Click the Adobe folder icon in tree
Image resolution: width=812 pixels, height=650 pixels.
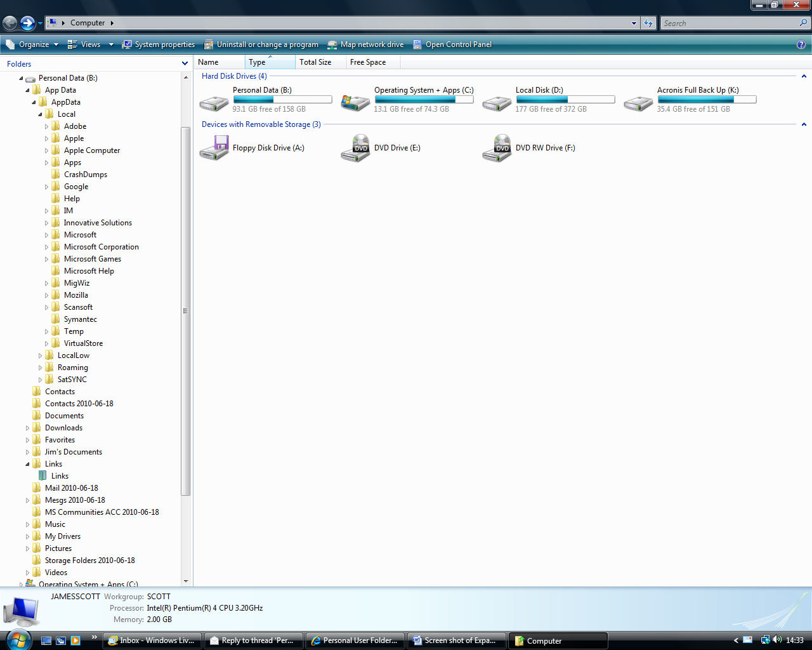[56, 126]
